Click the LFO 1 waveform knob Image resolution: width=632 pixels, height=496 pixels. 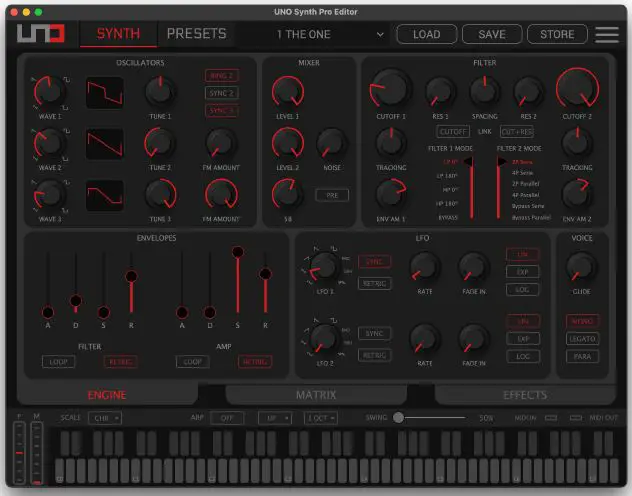[x=324, y=267]
